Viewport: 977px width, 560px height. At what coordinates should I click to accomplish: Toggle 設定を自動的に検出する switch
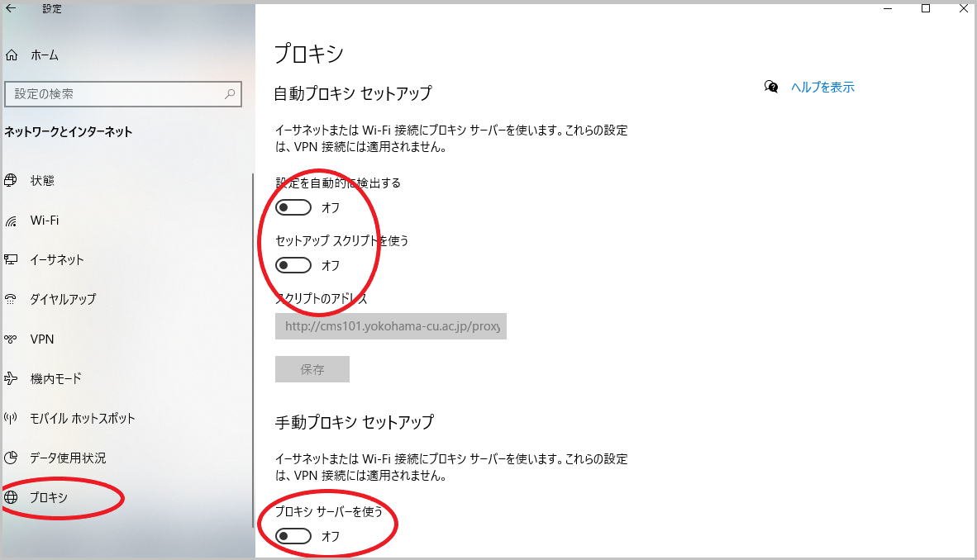(x=293, y=207)
